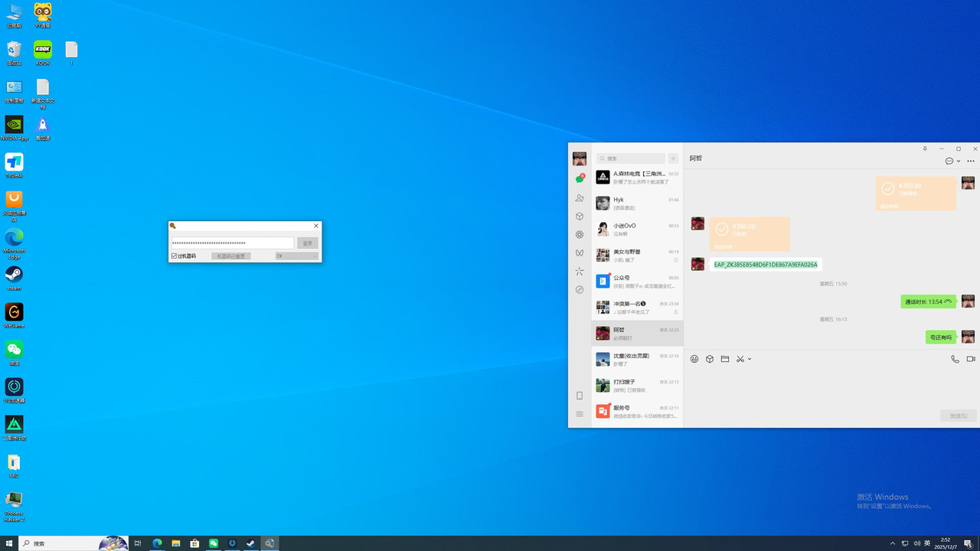Open the 小迷OvO conversation
Viewport: 980px width, 551px height.
point(637,230)
